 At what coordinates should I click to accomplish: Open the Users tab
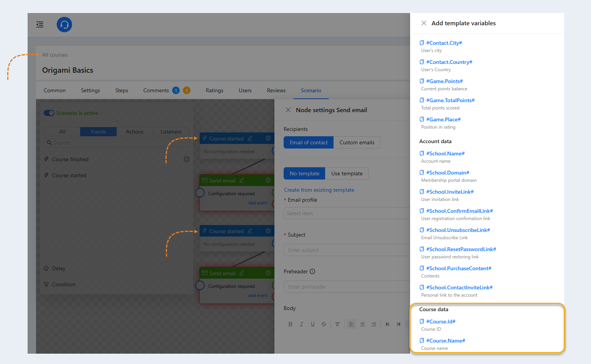245,90
